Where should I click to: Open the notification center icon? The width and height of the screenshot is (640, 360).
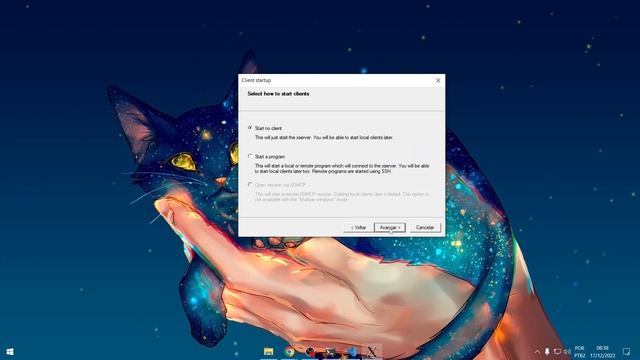click(626, 351)
